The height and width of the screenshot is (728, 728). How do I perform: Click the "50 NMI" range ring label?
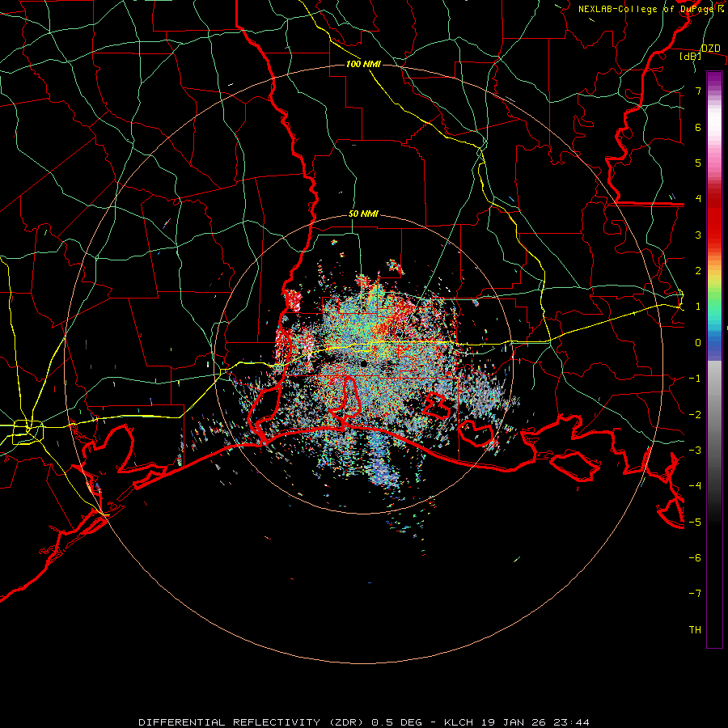[363, 214]
